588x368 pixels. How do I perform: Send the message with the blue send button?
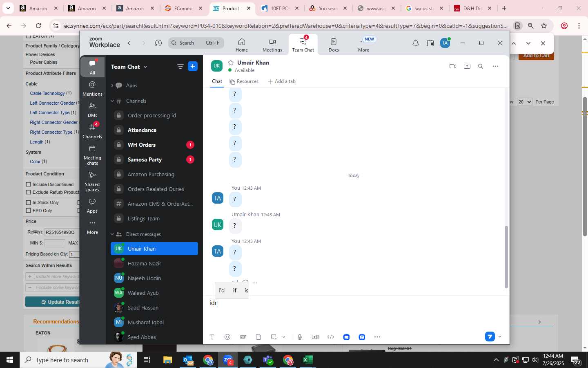(x=490, y=337)
